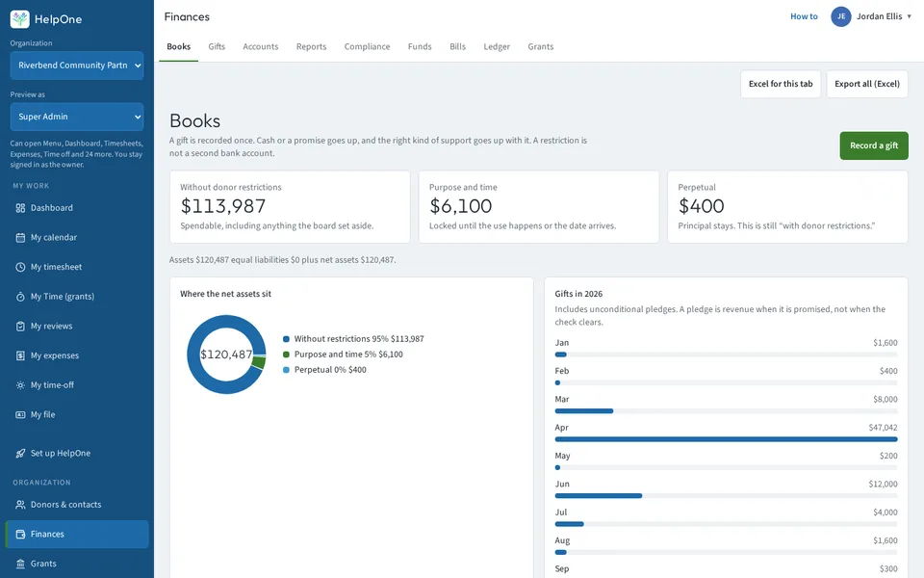924x578 pixels.
Task: Click the Without restrictions blue legend swatch
Action: coord(287,339)
